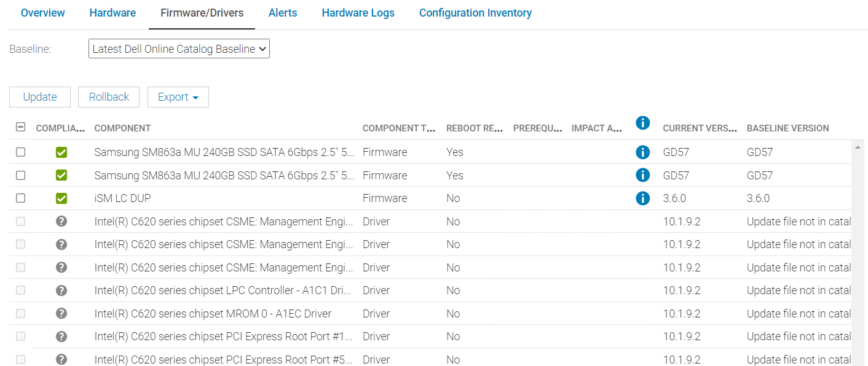The height and width of the screenshot is (366, 868).
Task: Toggle the select-all checkbox in table header
Action: pos(20,127)
